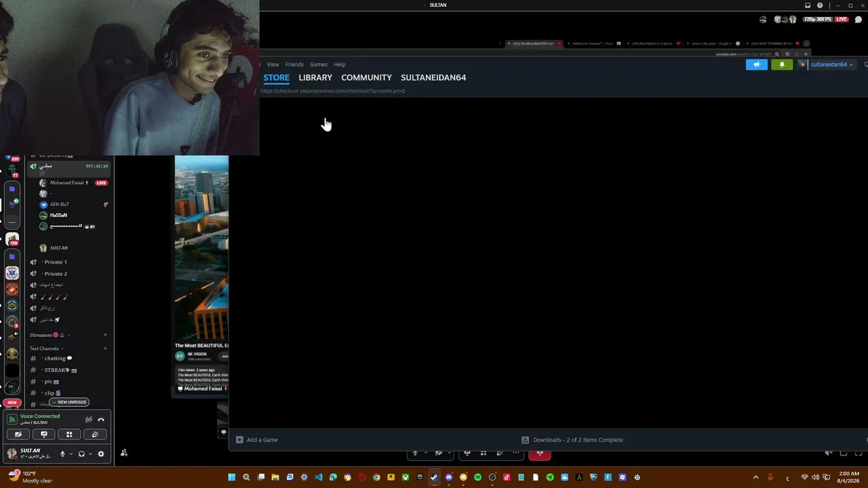868x488 pixels.
Task: Collapse the Text Channels category
Action: (46, 348)
